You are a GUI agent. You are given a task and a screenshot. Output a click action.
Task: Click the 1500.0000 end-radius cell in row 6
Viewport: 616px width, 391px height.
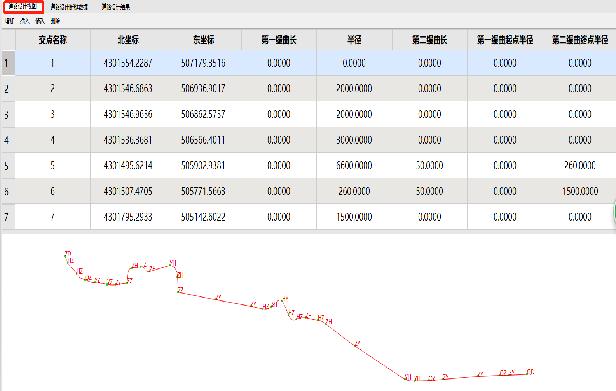pos(580,191)
